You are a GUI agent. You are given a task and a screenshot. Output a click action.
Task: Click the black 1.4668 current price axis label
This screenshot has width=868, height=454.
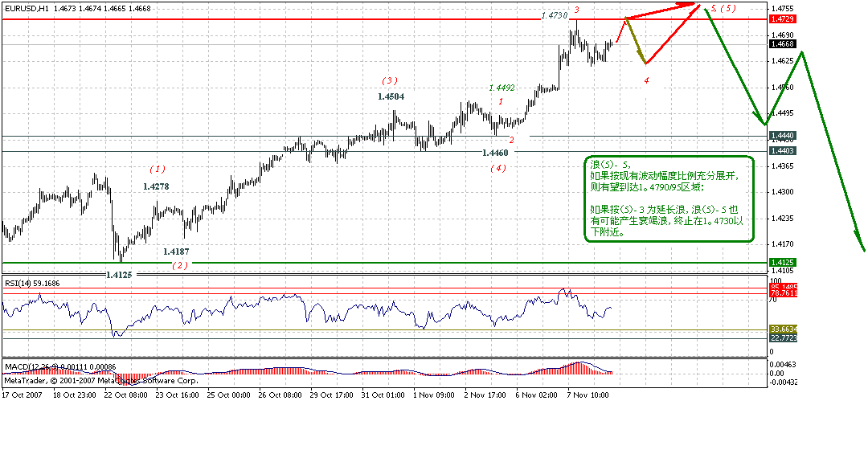(x=782, y=43)
